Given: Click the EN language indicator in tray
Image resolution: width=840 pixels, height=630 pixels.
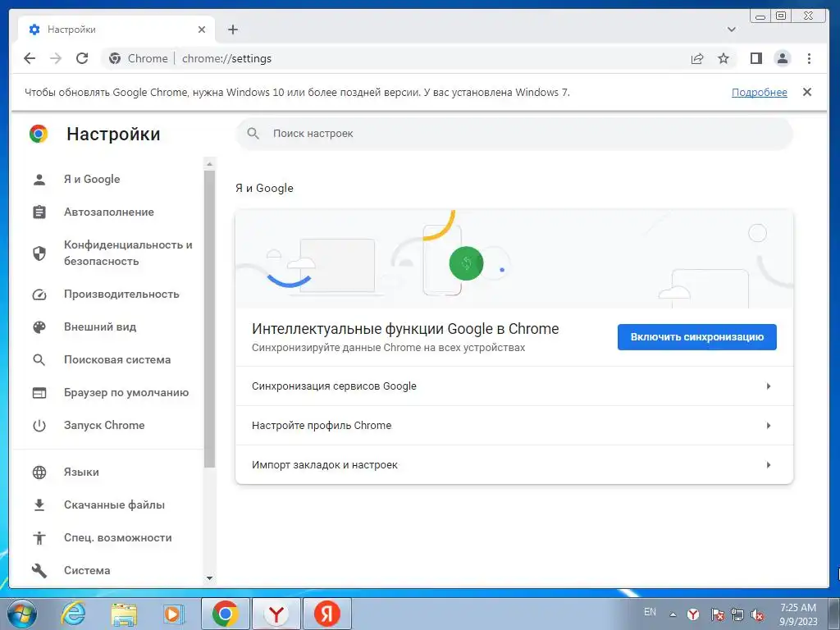Looking at the screenshot, I should point(650,612).
